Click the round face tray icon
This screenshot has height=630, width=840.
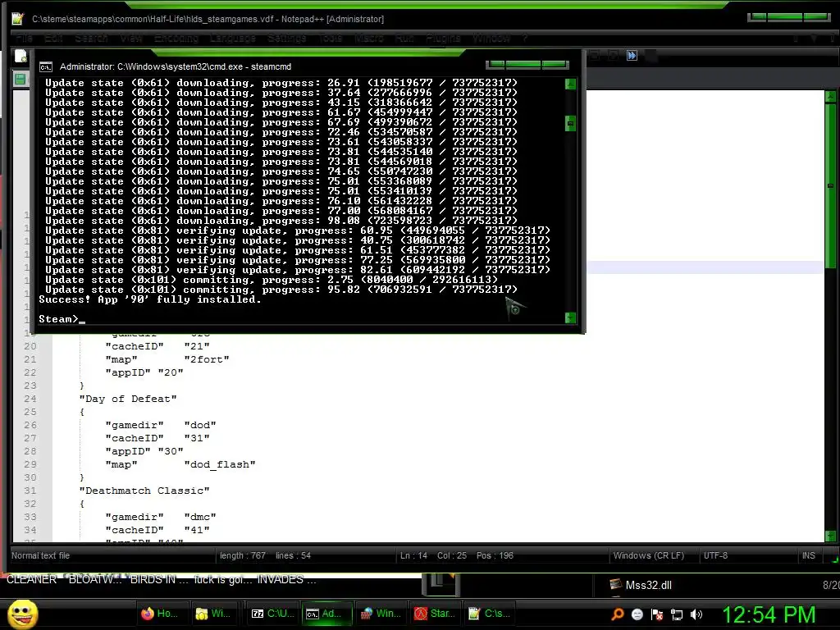click(x=637, y=614)
